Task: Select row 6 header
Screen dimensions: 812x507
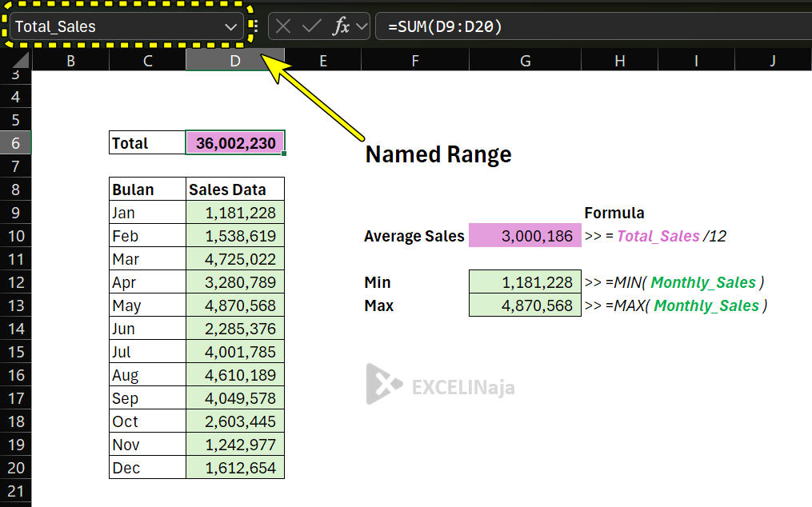Action: (16, 142)
